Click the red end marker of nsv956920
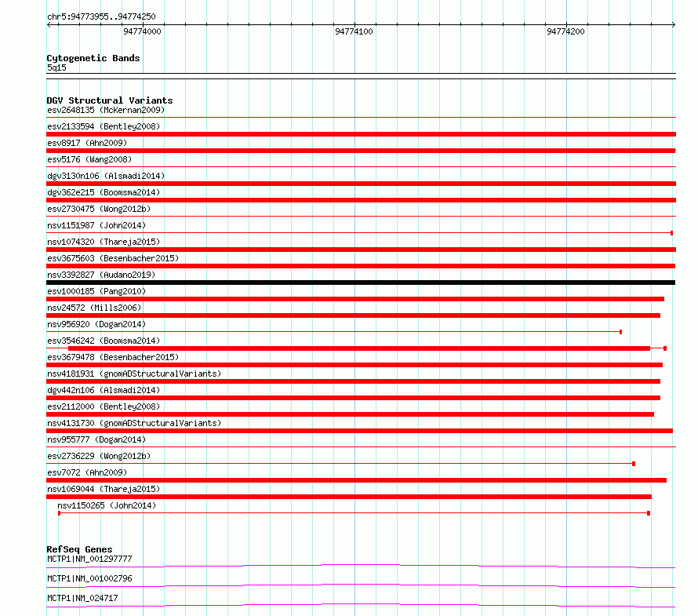The height and width of the screenshot is (616, 698). pyautogui.click(x=620, y=332)
